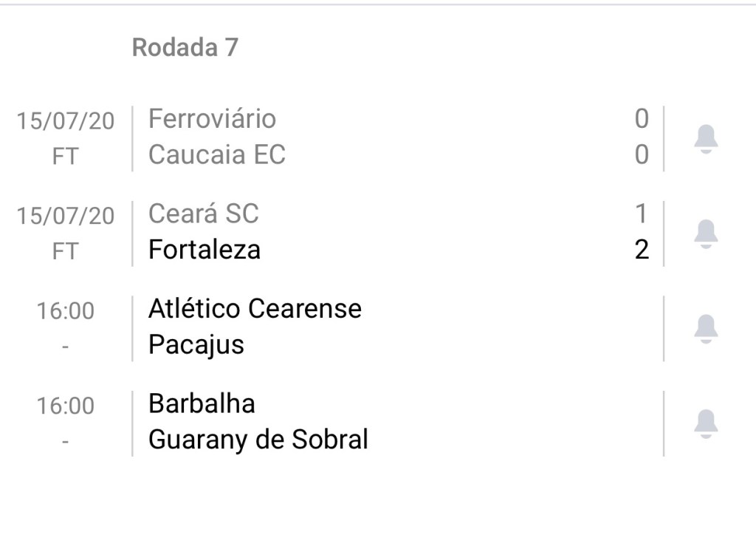Open Ceará SC team entry
This screenshot has height=546, width=756.
tap(203, 214)
